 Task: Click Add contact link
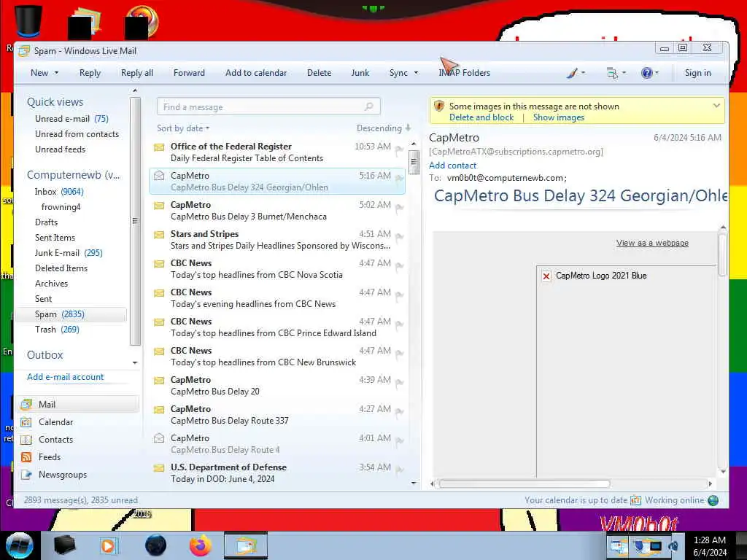click(452, 166)
